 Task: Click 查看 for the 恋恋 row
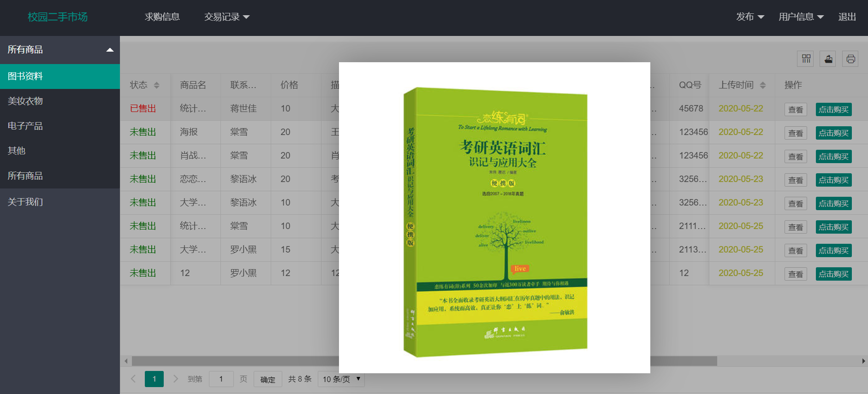click(x=796, y=180)
